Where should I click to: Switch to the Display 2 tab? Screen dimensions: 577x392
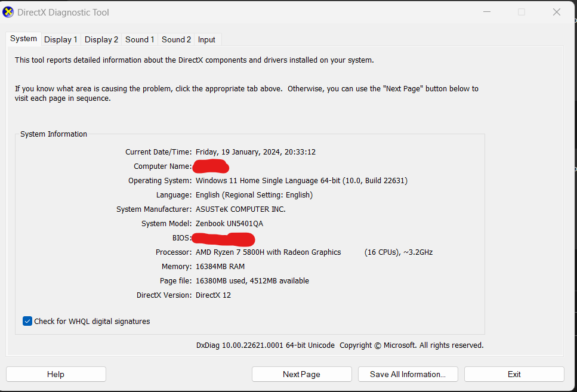tap(101, 39)
